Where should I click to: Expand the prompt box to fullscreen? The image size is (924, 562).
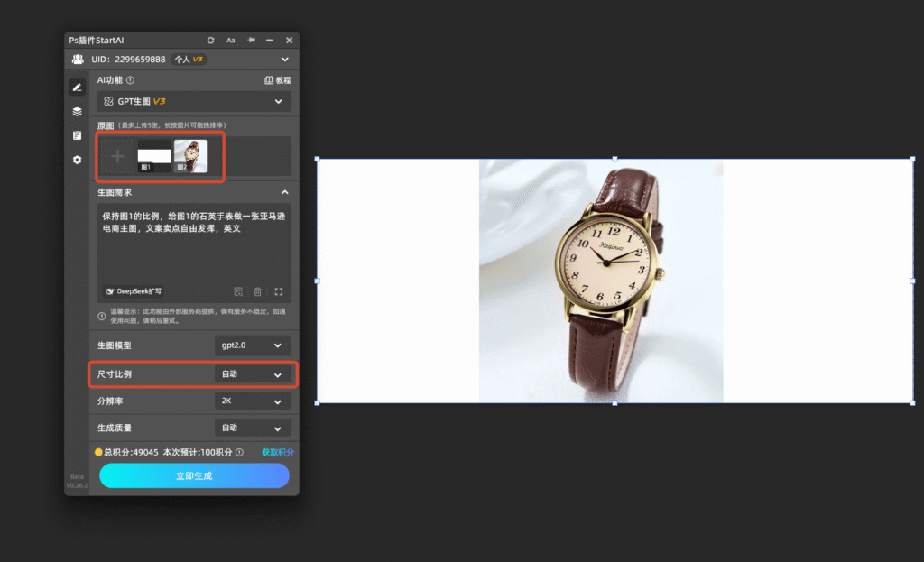coord(279,291)
